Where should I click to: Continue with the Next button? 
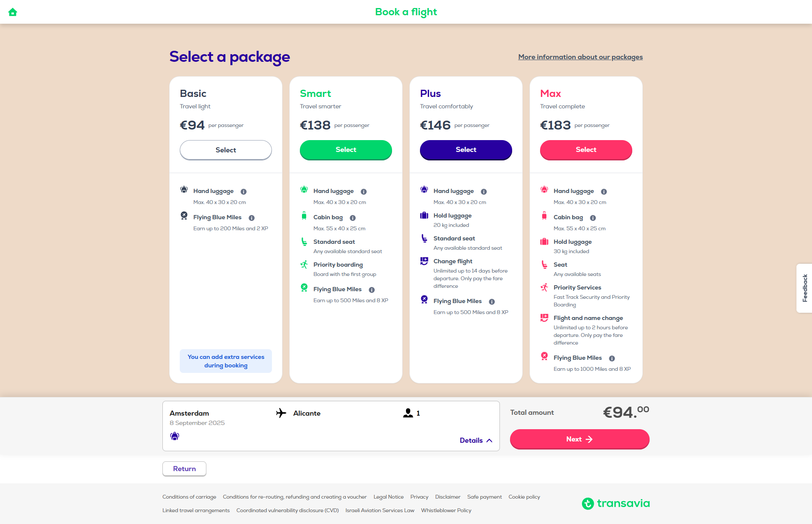click(x=579, y=439)
